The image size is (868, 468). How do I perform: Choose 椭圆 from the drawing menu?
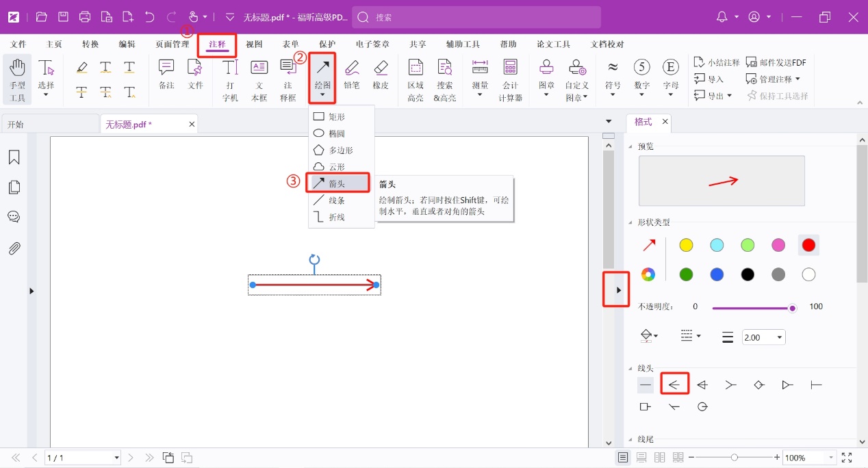pyautogui.click(x=336, y=133)
